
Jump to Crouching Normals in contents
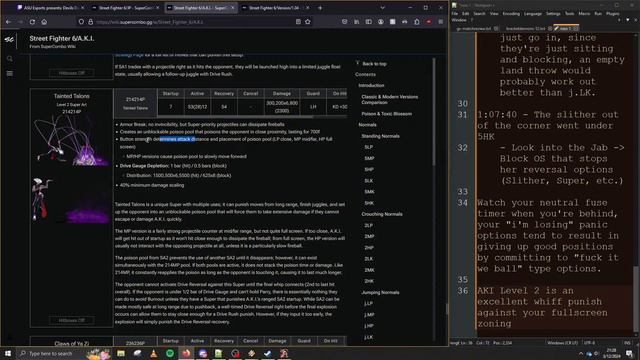[x=382, y=214]
